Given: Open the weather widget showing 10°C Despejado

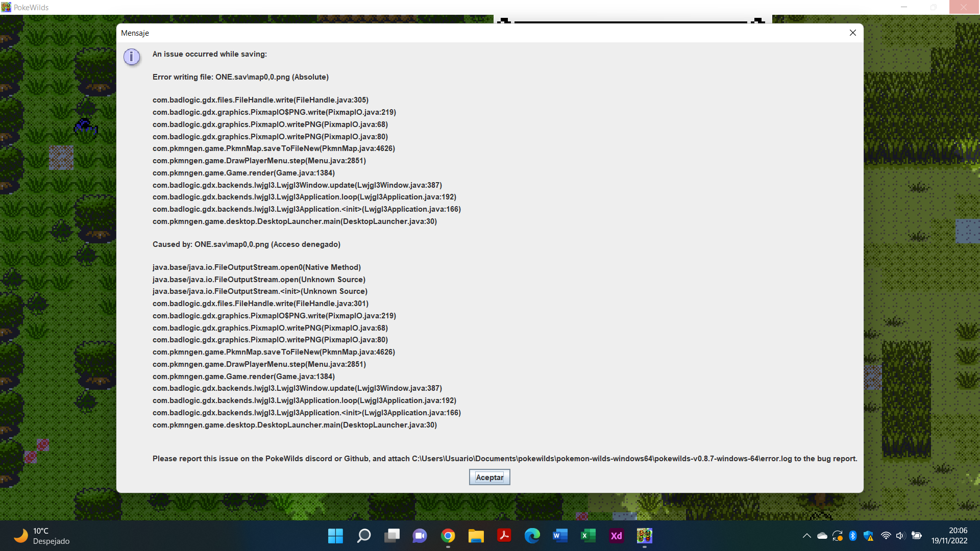Looking at the screenshot, I should coord(42,536).
